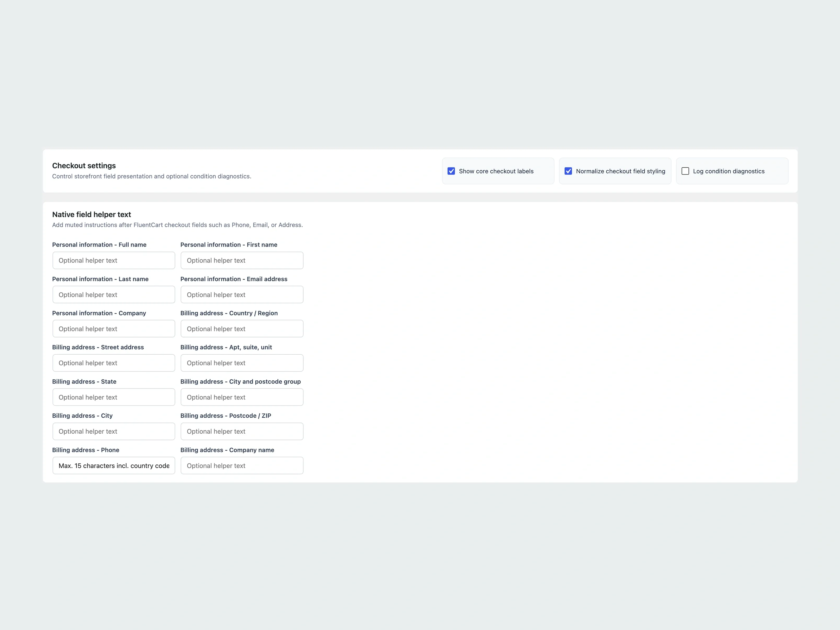This screenshot has height=630, width=840.
Task: Select the Street address helper text input
Action: coord(114,363)
